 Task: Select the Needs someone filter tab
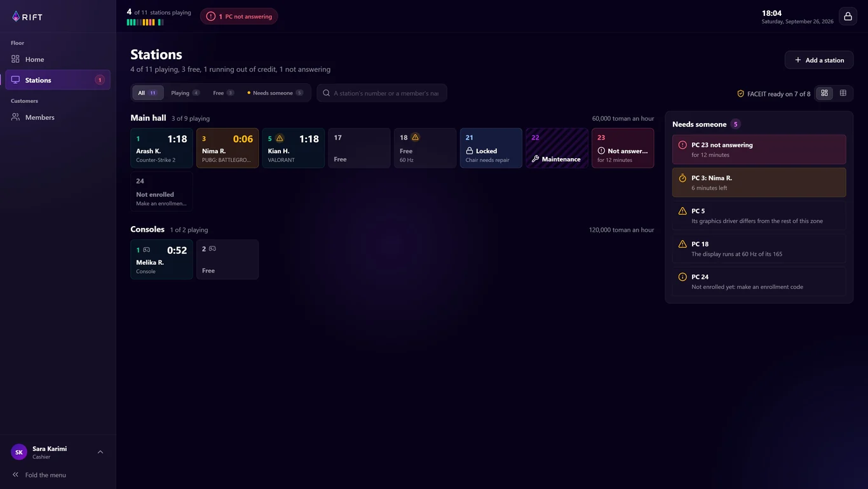point(275,93)
